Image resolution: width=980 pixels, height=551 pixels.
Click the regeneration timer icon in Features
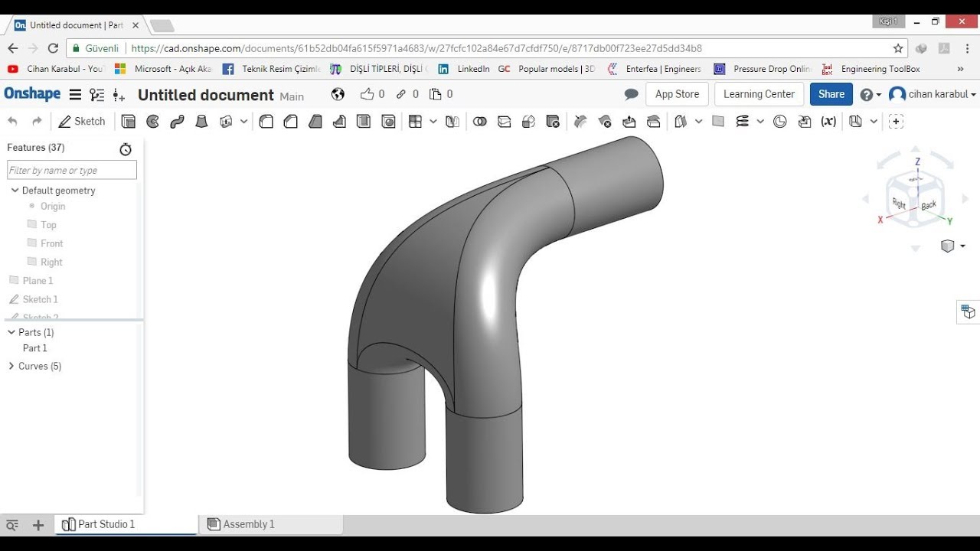[x=126, y=149]
